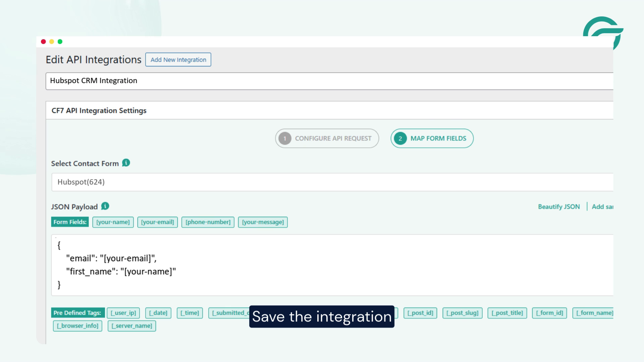
Task: View the Select Contact Form info tooltip icon
Action: pos(126,163)
